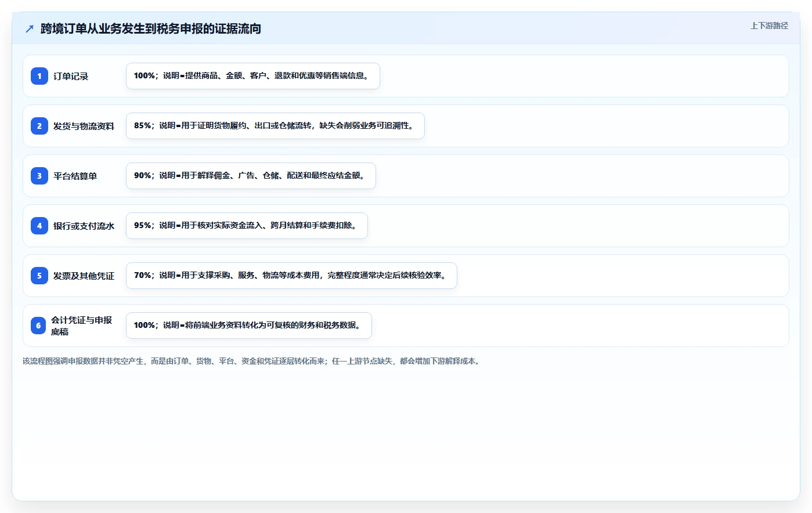Click the step 4 number badge
Screen dimensions: 812x513
pos(39,226)
